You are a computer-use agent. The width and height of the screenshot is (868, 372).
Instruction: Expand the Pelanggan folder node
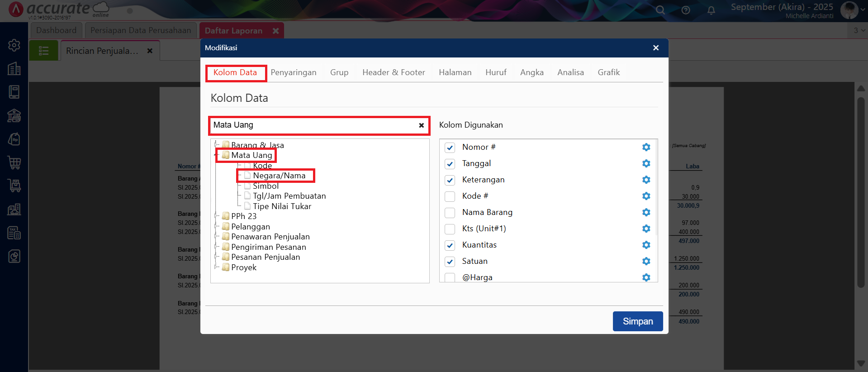coord(216,226)
